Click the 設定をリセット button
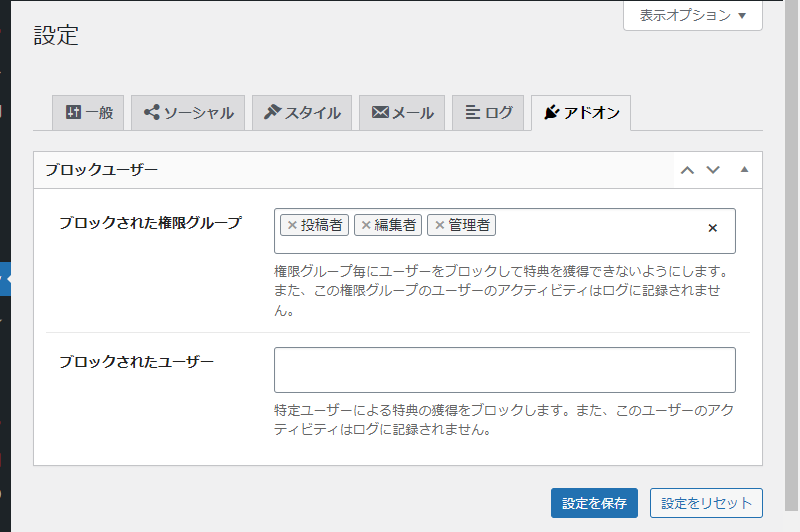The width and height of the screenshot is (800, 532). tap(706, 503)
